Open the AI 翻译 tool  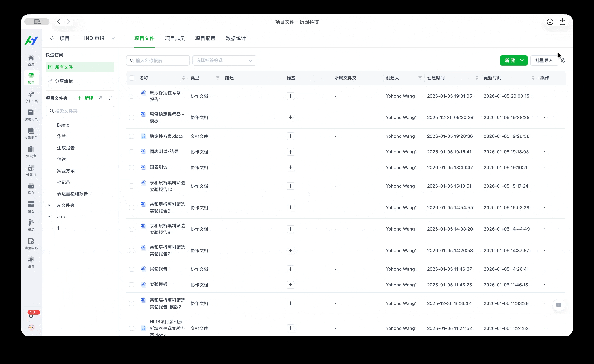pos(31,170)
